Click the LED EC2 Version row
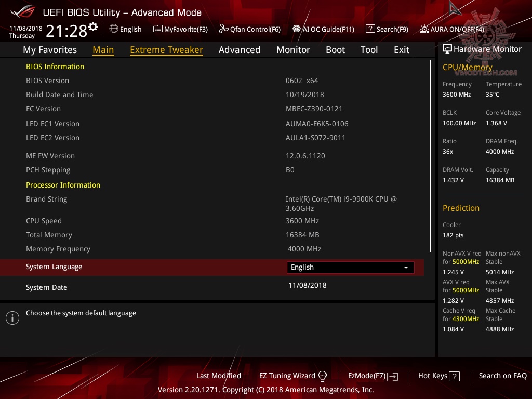Screen dimensions: 532x399 (x=212, y=138)
